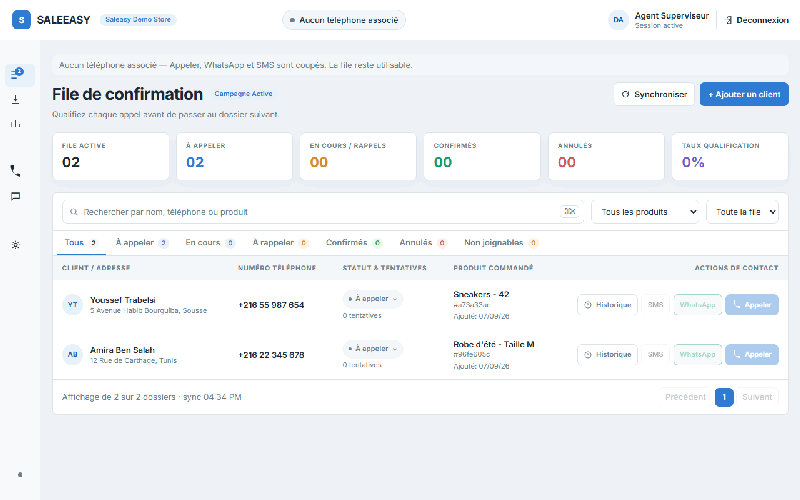The height and width of the screenshot is (500, 800).
Task: Open the À appeler status dropdown for Amira Ben Salah
Action: pyautogui.click(x=372, y=349)
